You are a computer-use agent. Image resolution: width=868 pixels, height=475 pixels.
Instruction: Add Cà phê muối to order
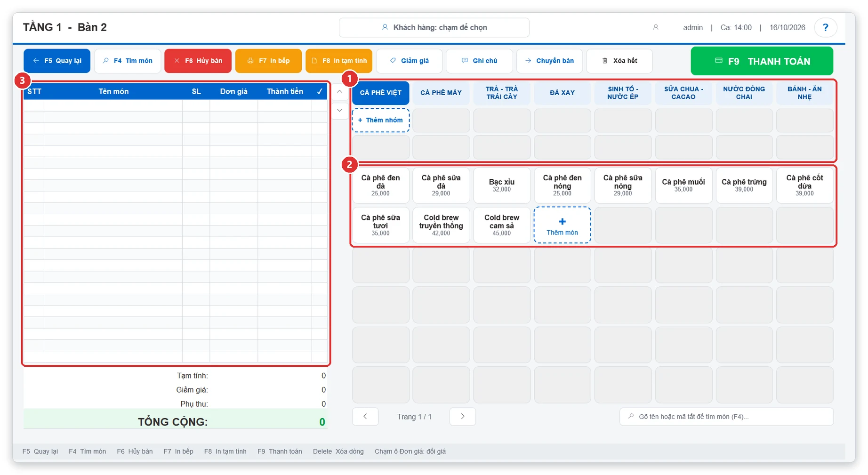(683, 185)
